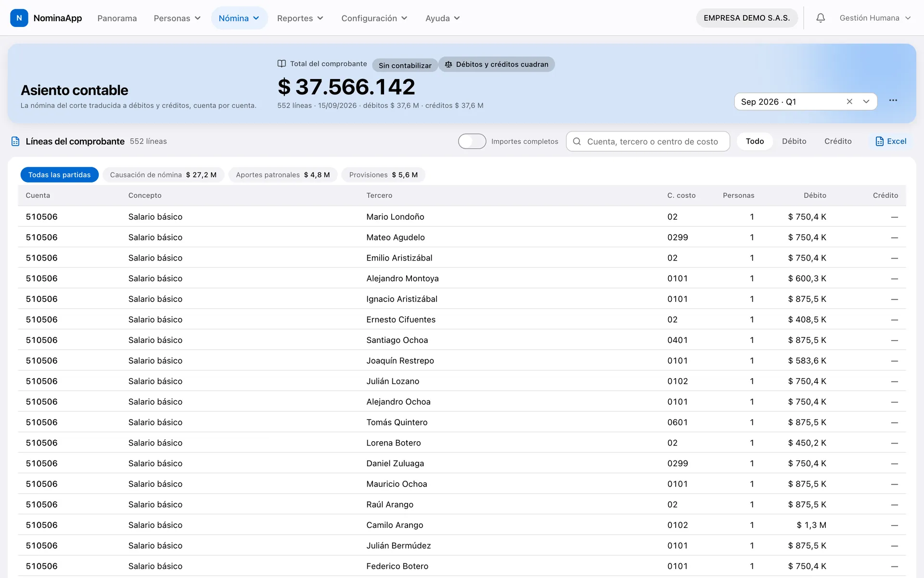
Task: Open the three-dots more options menu
Action: [893, 100]
